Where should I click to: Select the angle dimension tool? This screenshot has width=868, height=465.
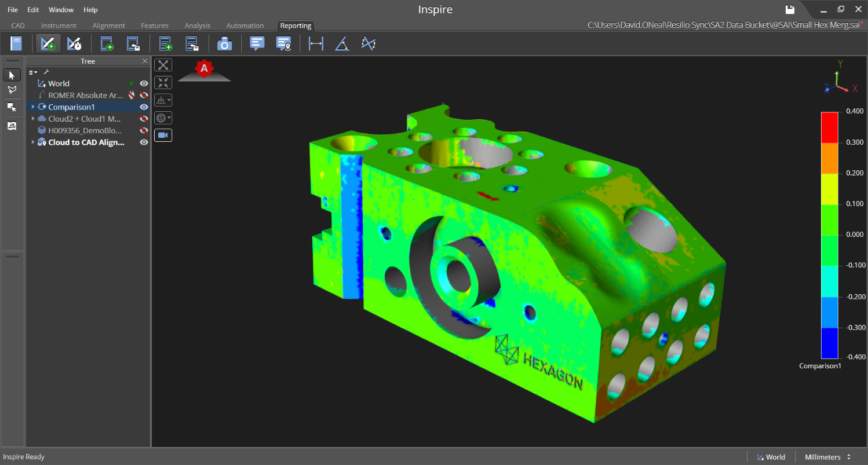pos(342,44)
